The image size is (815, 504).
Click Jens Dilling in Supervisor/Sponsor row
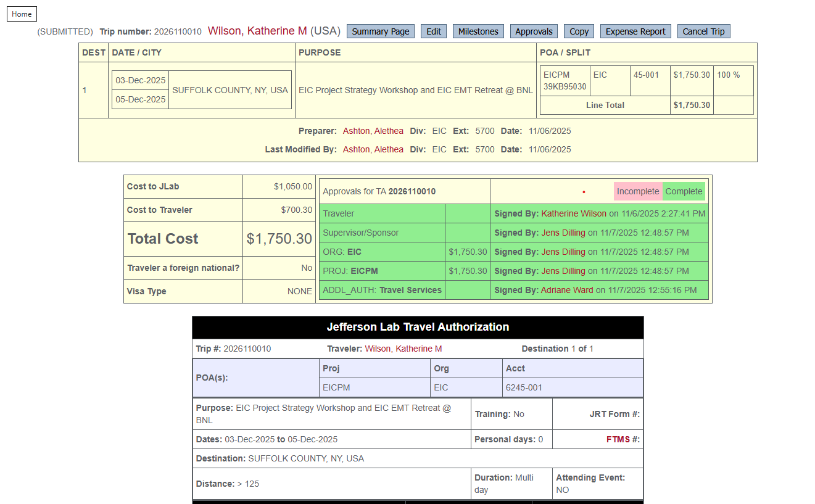click(x=563, y=233)
